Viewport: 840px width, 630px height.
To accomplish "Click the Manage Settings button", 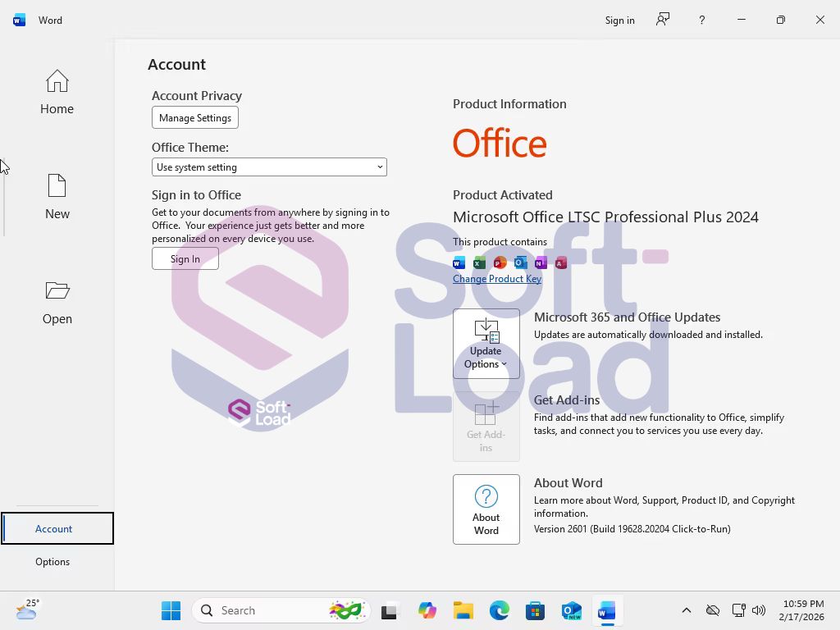I will coord(195,118).
